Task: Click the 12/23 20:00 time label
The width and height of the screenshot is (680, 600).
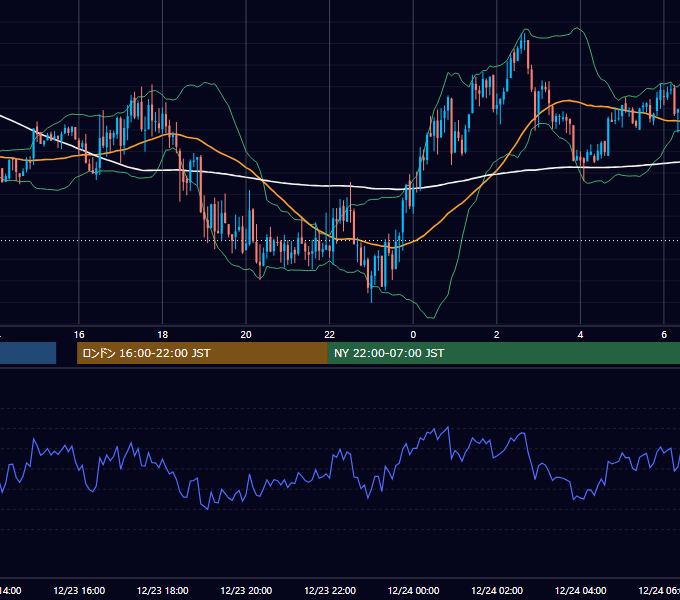Action: [x=246, y=590]
